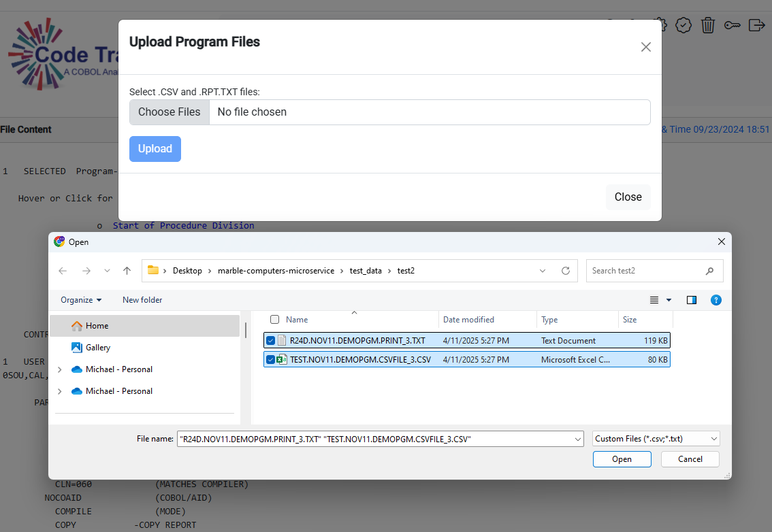
Task: Uncheck the R24D.NOV11.DEMOPGM.PRINT_3.TXT file checkbox
Action: click(271, 341)
